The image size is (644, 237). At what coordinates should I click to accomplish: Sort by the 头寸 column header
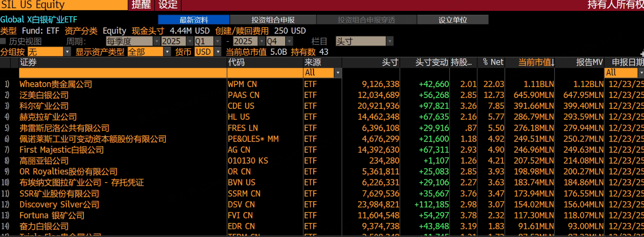click(x=371, y=62)
